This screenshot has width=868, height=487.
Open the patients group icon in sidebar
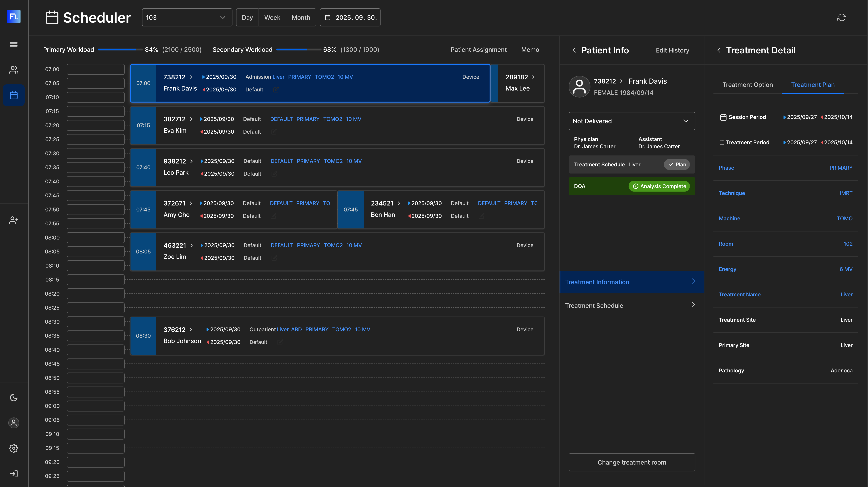click(x=14, y=70)
